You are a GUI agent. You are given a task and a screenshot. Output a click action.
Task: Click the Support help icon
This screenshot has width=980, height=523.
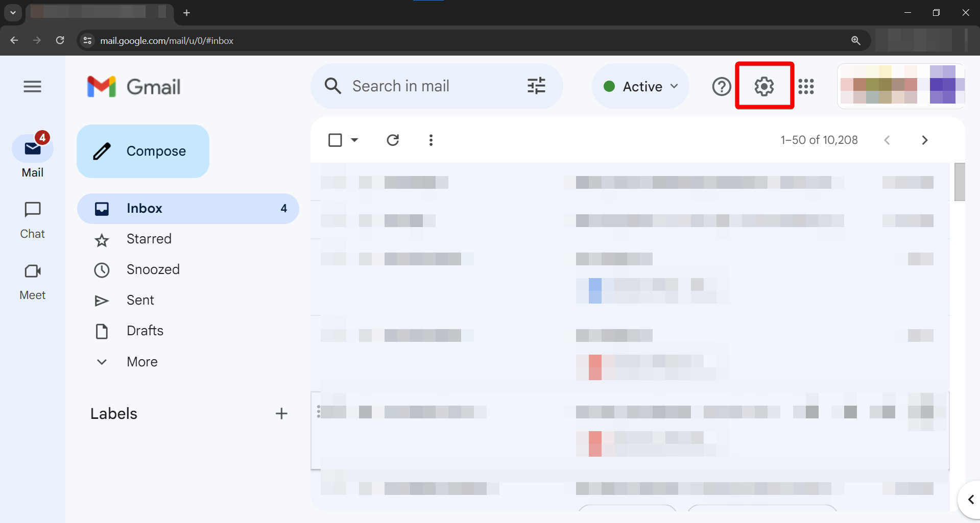pos(722,86)
